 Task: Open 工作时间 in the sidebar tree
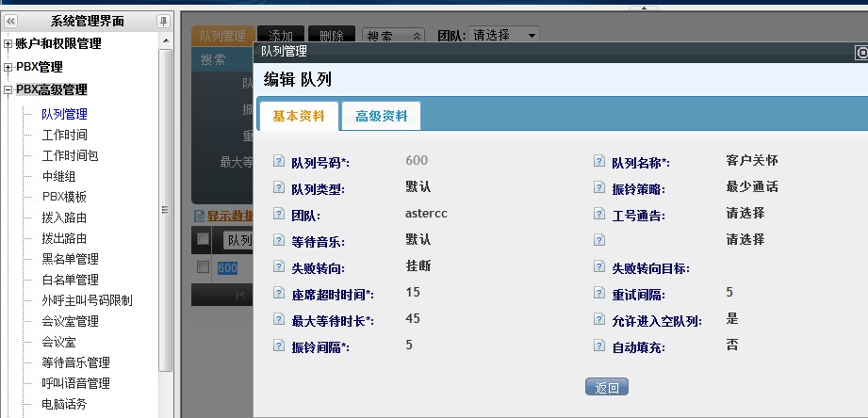click(x=65, y=135)
